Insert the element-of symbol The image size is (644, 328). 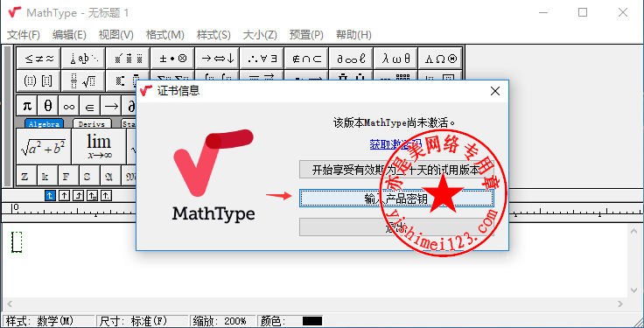coord(90,107)
